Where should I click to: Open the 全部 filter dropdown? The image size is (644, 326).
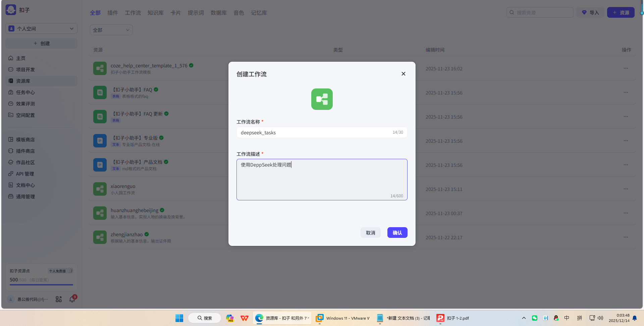coord(111,30)
